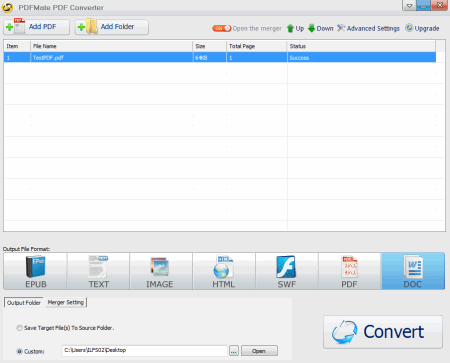Click the Total Page column header
This screenshot has height=363, width=450.
coord(256,46)
